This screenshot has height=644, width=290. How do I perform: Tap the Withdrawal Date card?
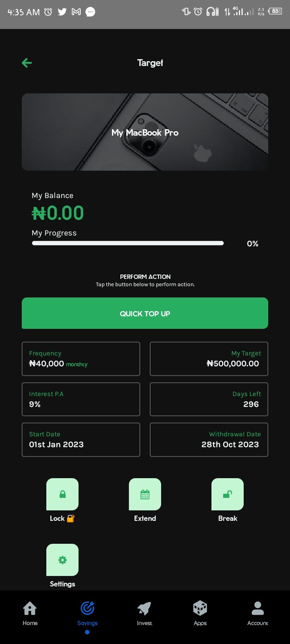point(209,440)
